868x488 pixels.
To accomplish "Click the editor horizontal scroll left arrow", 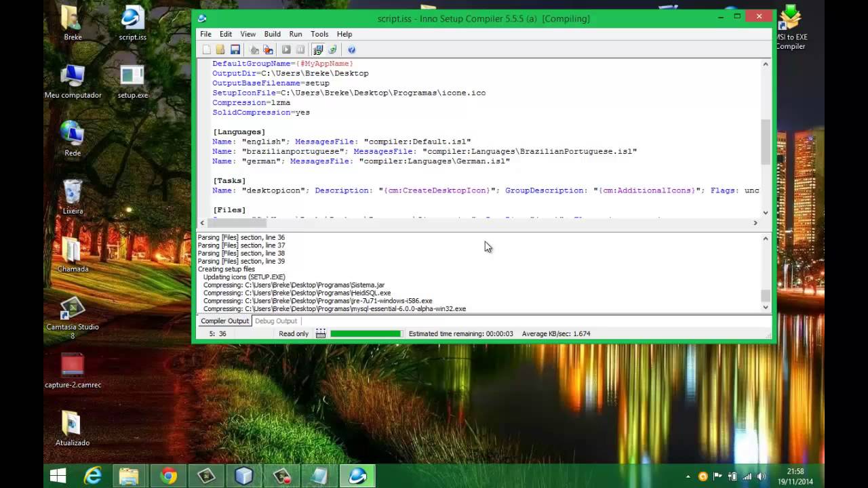I will point(202,222).
